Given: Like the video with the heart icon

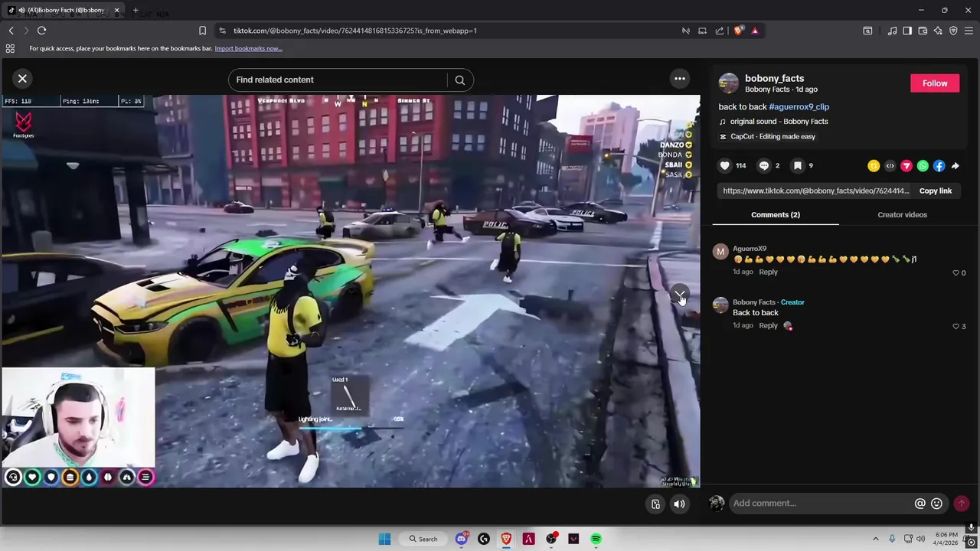Looking at the screenshot, I should (724, 165).
